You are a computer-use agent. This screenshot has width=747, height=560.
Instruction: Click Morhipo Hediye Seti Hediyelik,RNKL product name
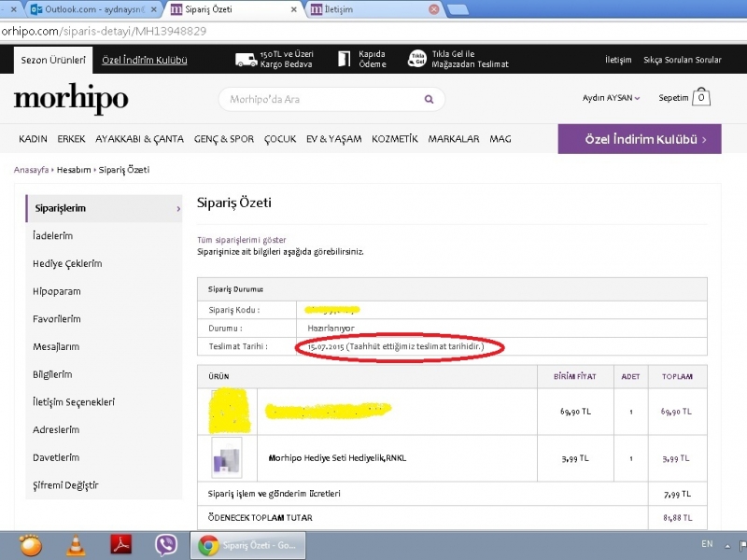(x=337, y=458)
